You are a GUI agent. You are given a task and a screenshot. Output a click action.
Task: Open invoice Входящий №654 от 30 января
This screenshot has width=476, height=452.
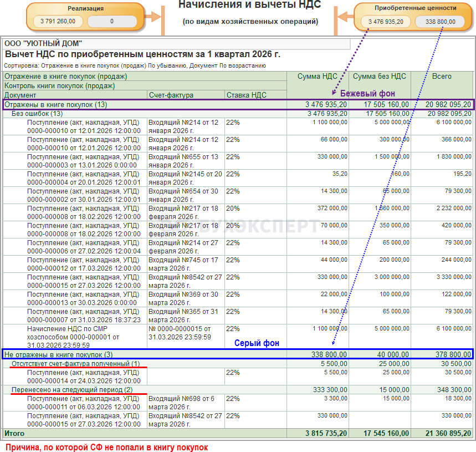coord(183,195)
